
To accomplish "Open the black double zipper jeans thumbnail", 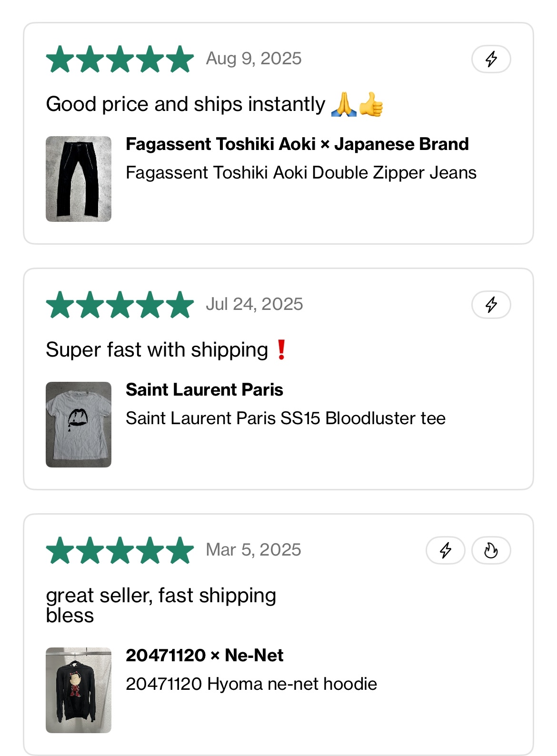I will point(79,179).
